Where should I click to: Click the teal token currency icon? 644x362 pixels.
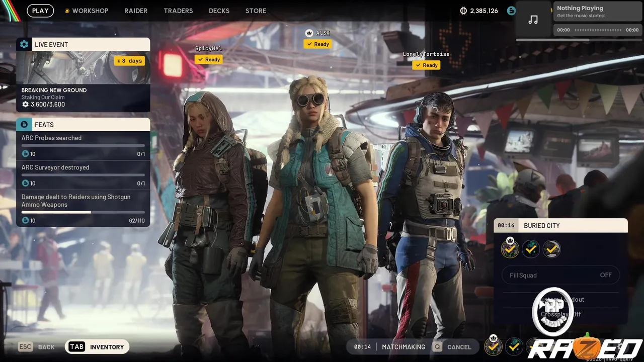(x=511, y=11)
